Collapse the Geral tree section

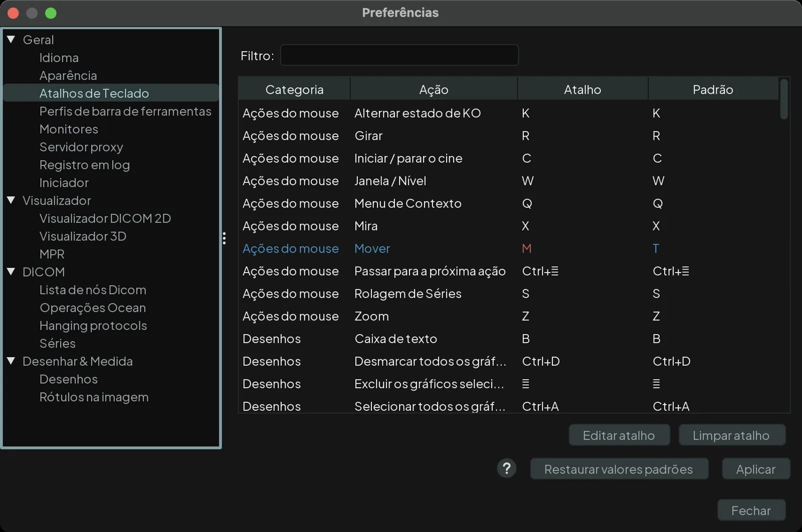tap(11, 39)
